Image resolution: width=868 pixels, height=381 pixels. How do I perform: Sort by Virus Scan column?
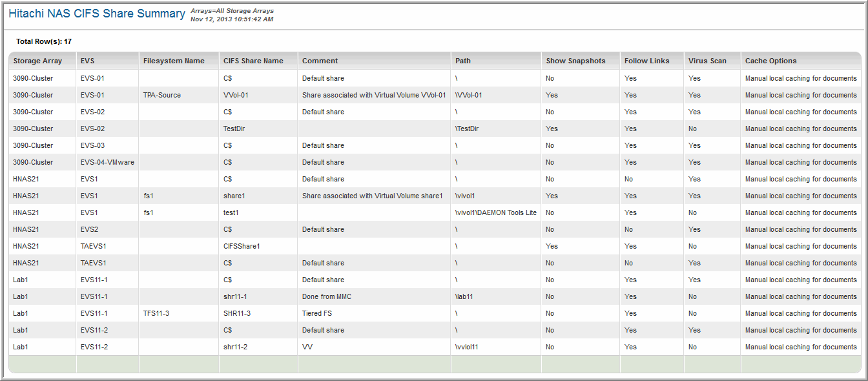707,61
